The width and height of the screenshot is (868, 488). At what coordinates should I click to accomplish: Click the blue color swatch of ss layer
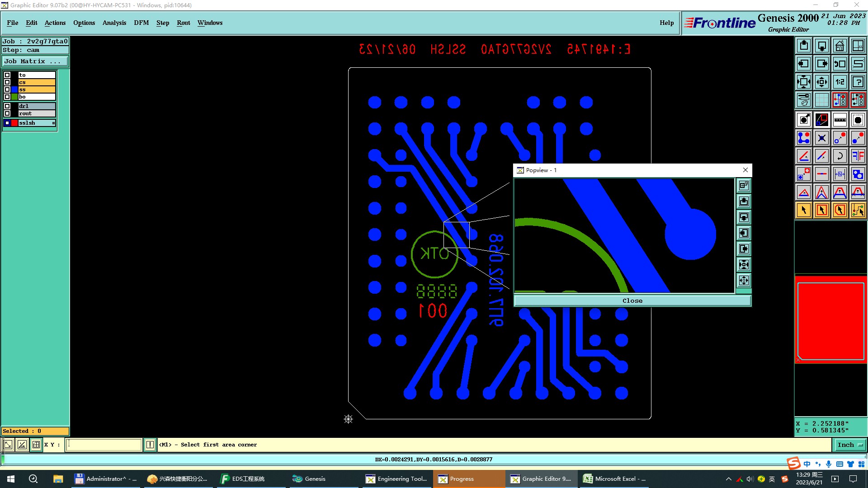[x=14, y=89]
